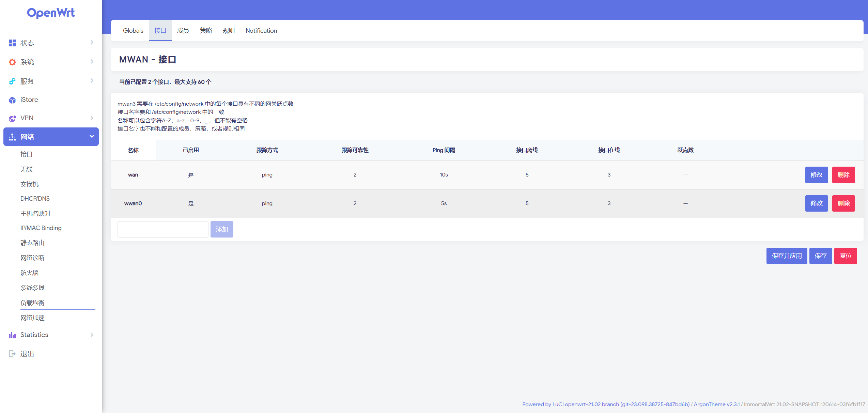Open 交换机 in the sidebar
Screen dimensions: 868x413
30,184
